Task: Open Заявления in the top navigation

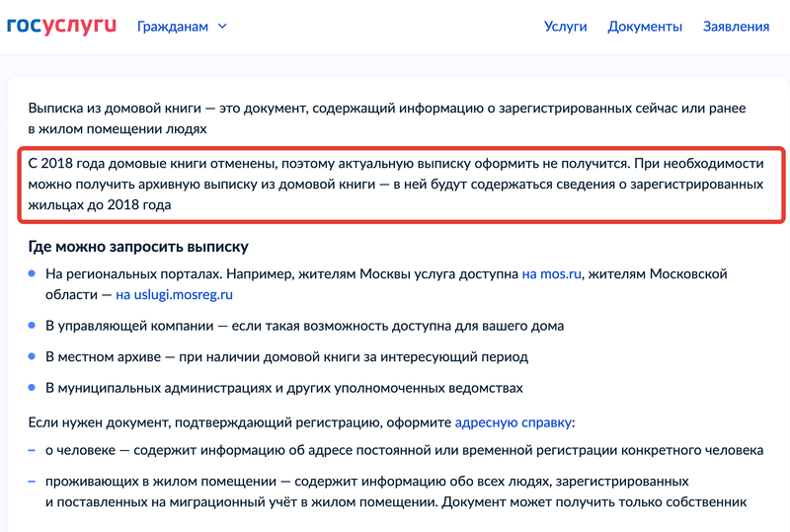Action: point(736,27)
